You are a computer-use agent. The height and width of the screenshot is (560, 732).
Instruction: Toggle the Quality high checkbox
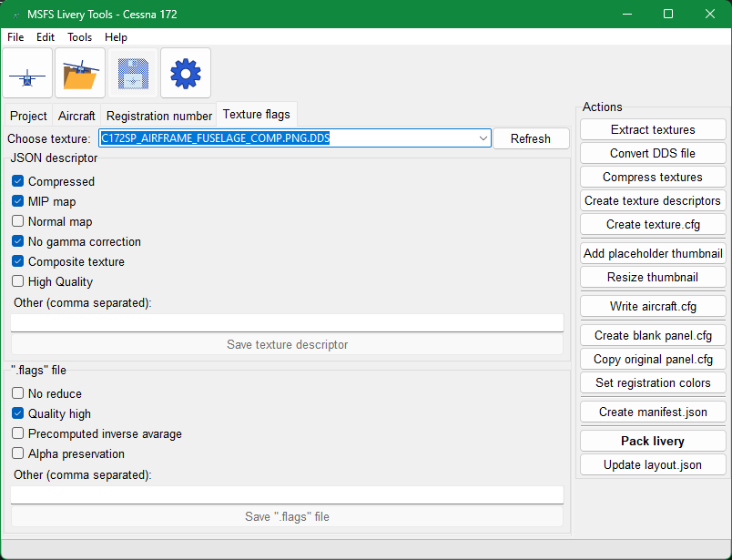pos(18,413)
